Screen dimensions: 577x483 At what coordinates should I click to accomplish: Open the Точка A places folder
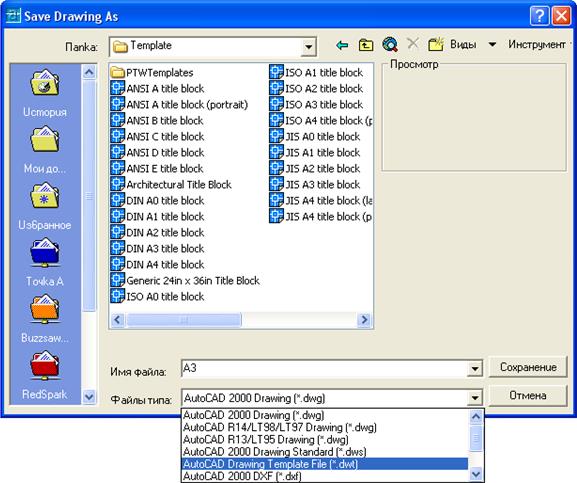point(45,262)
